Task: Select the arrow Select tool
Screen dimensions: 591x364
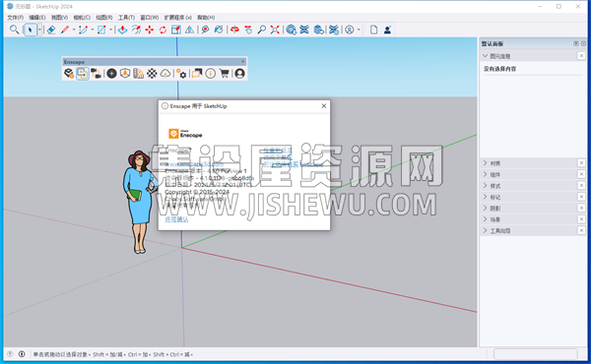Action: pyautogui.click(x=31, y=30)
